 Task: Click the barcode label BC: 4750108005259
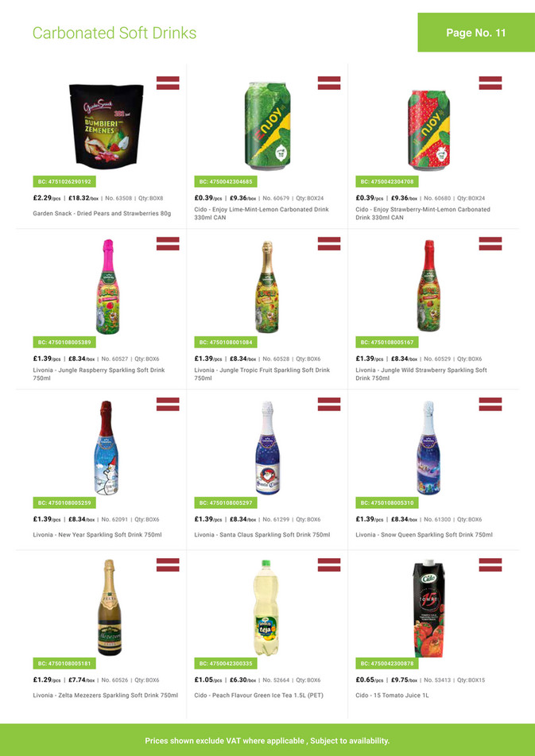pos(64,503)
